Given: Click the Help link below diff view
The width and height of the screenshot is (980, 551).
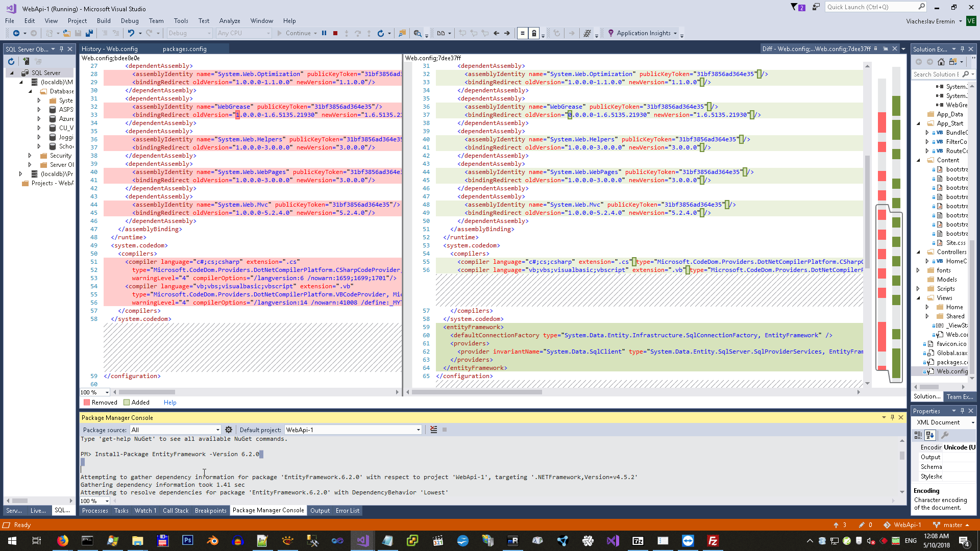Looking at the screenshot, I should pyautogui.click(x=170, y=403).
